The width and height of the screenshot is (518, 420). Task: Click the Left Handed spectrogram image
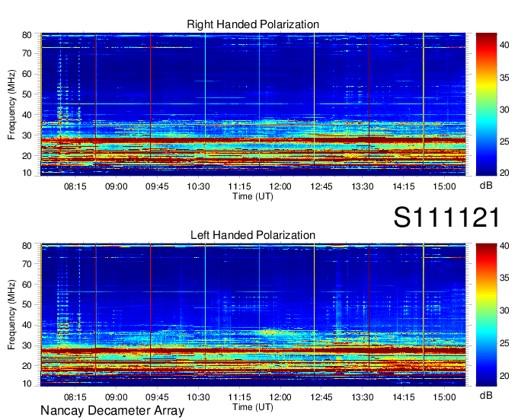[x=253, y=315]
